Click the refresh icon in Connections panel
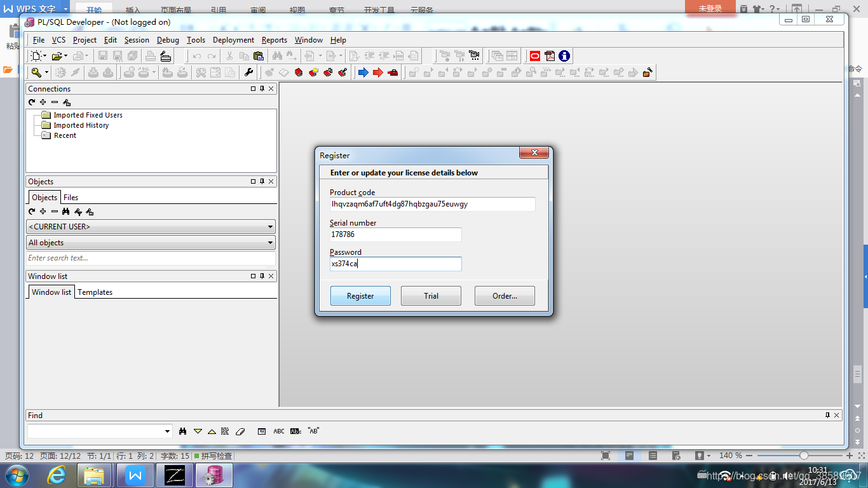The width and height of the screenshot is (868, 488). click(x=32, y=102)
